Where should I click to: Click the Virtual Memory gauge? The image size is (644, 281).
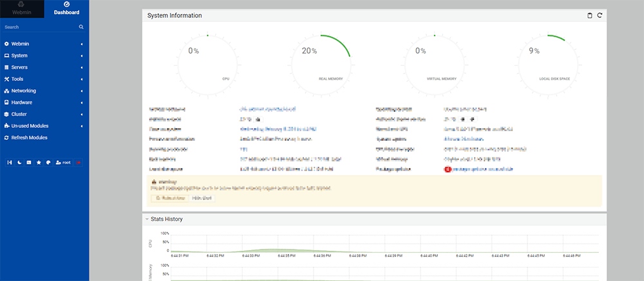435,66
